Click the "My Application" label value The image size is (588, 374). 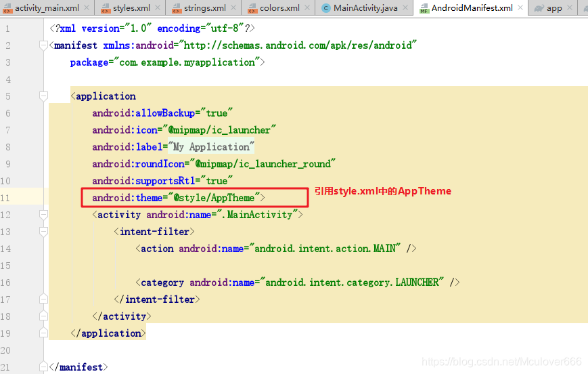click(211, 147)
